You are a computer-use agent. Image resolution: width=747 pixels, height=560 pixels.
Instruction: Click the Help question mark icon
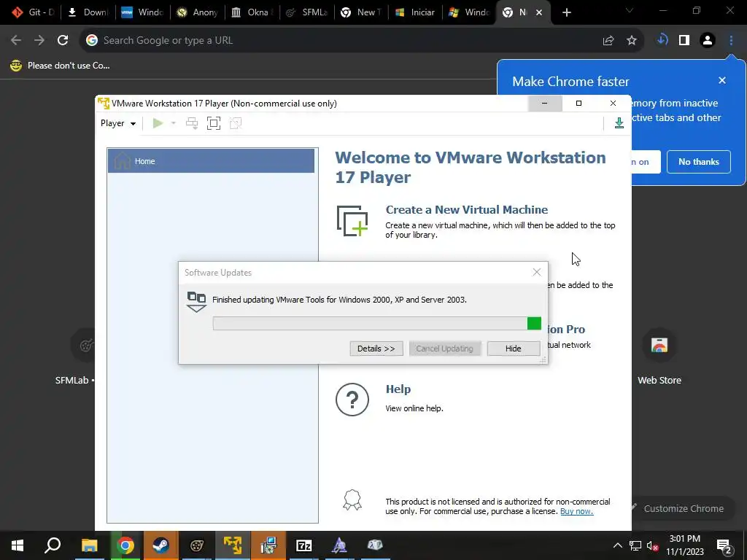coord(352,399)
